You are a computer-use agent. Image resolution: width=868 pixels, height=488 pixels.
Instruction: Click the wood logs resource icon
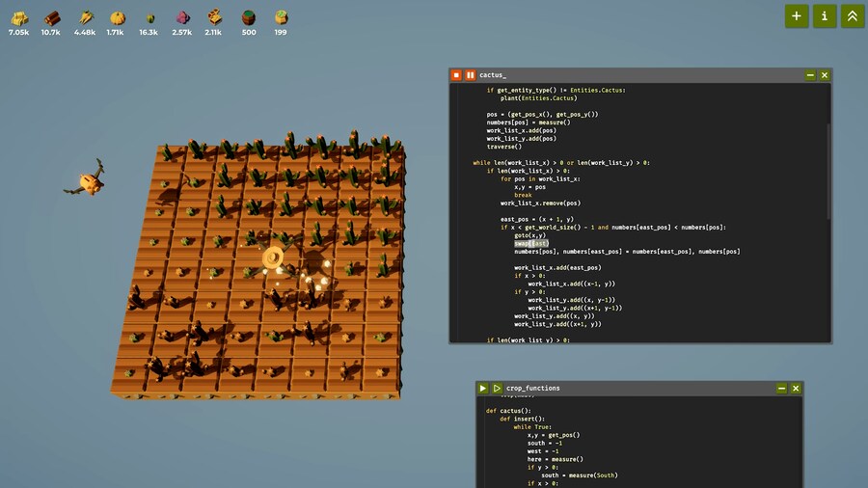click(x=51, y=17)
